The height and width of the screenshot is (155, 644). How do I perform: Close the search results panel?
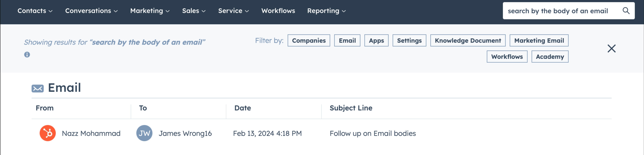612,48
